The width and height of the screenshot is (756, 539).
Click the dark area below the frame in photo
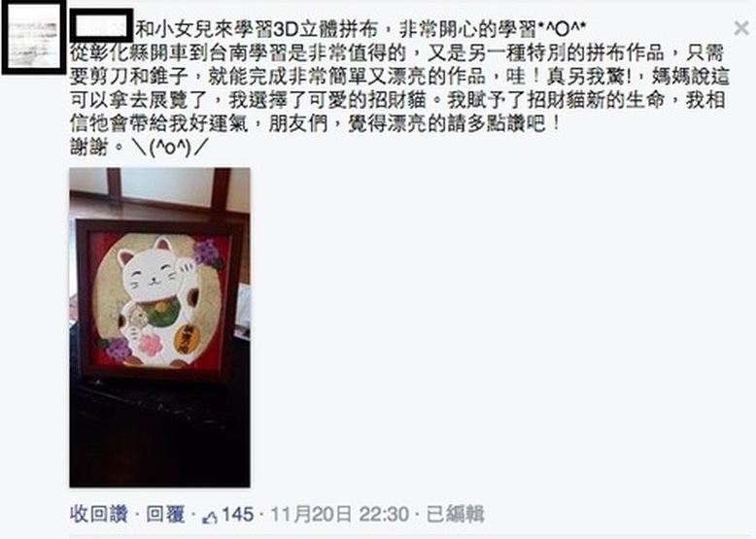click(x=159, y=433)
